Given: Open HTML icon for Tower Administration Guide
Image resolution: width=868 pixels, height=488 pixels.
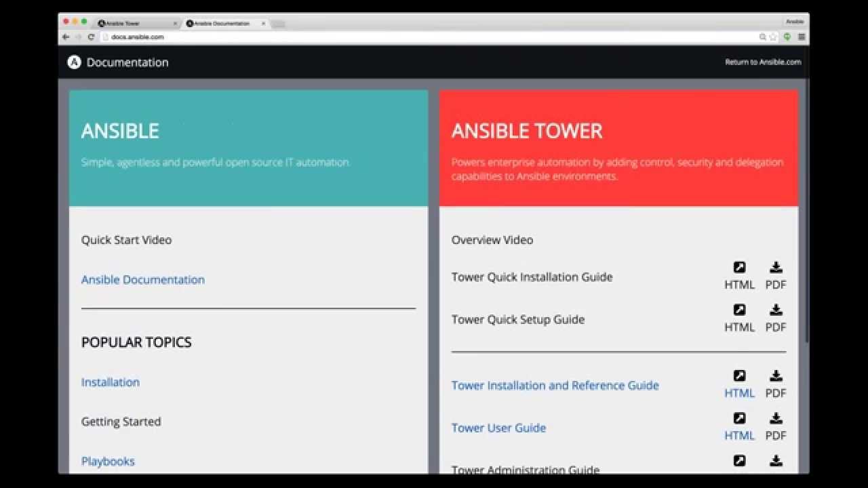Looking at the screenshot, I should (x=739, y=461).
